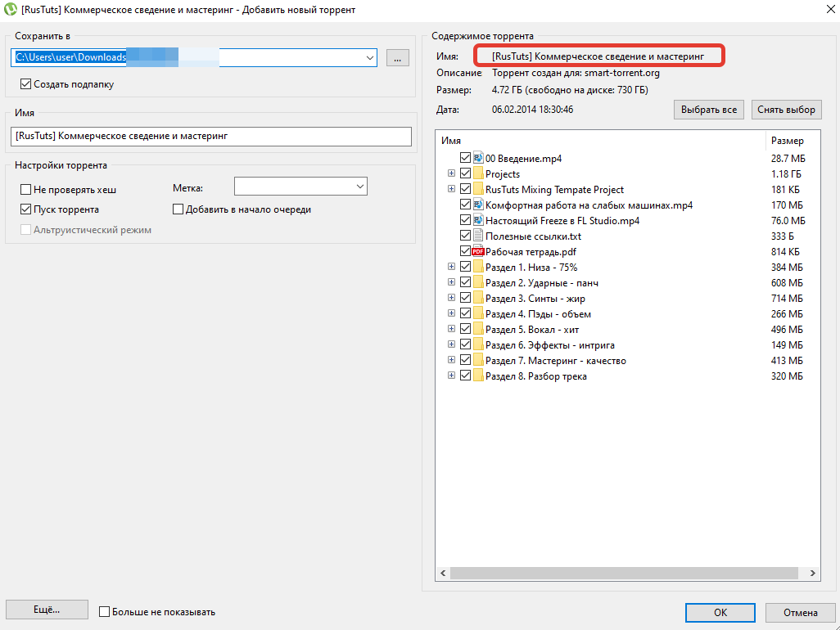Toggle the Создать подпапку checkbox
This screenshot has height=630, width=840.
25,84
